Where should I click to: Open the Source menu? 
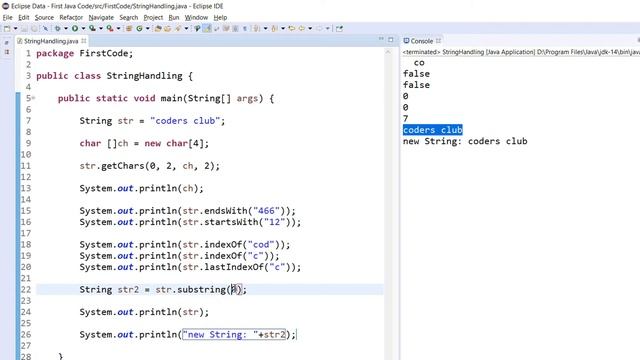[44, 18]
